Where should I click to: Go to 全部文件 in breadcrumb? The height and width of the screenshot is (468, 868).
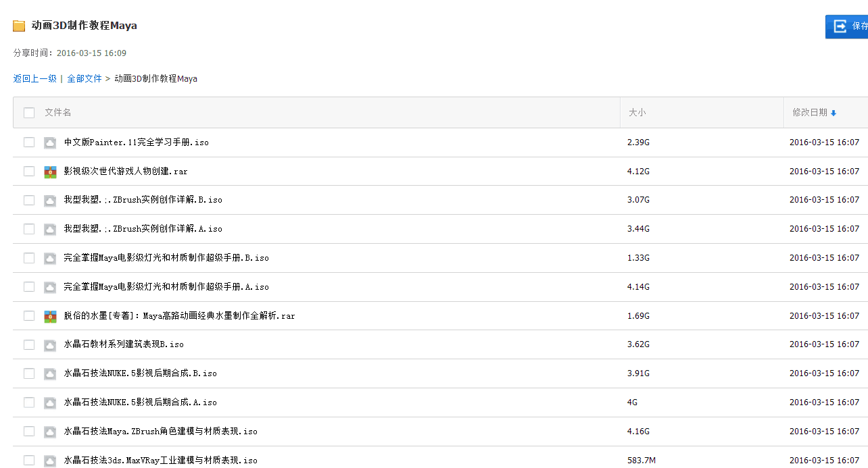point(85,79)
